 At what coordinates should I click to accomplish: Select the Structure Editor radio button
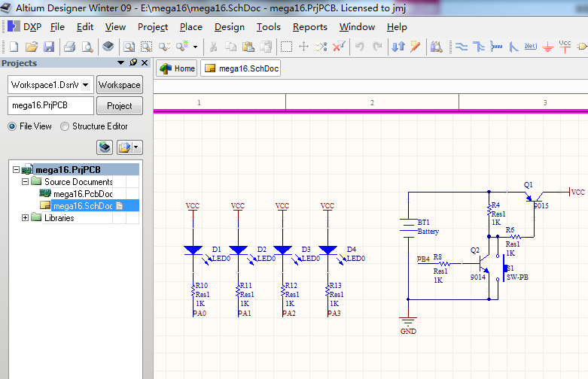(65, 126)
